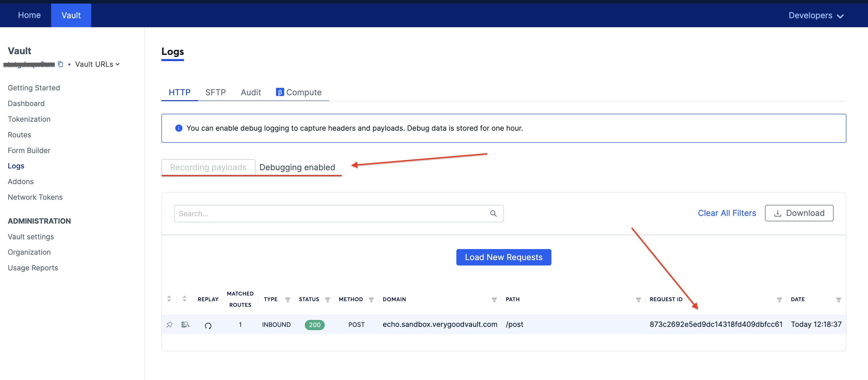
Task: Select the Vault nav tab
Action: click(x=71, y=15)
